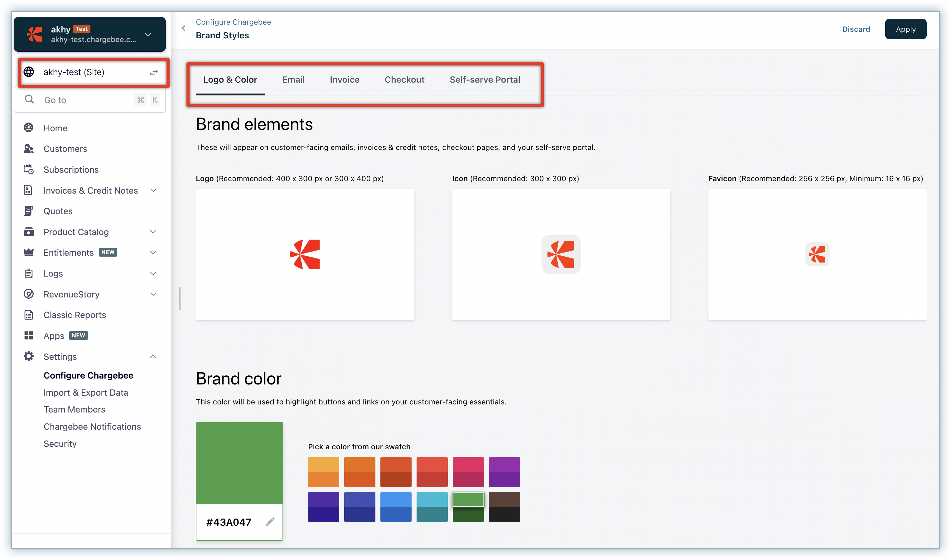Open the Self-serve Portal tab
This screenshot has height=560, width=951.
(x=485, y=80)
